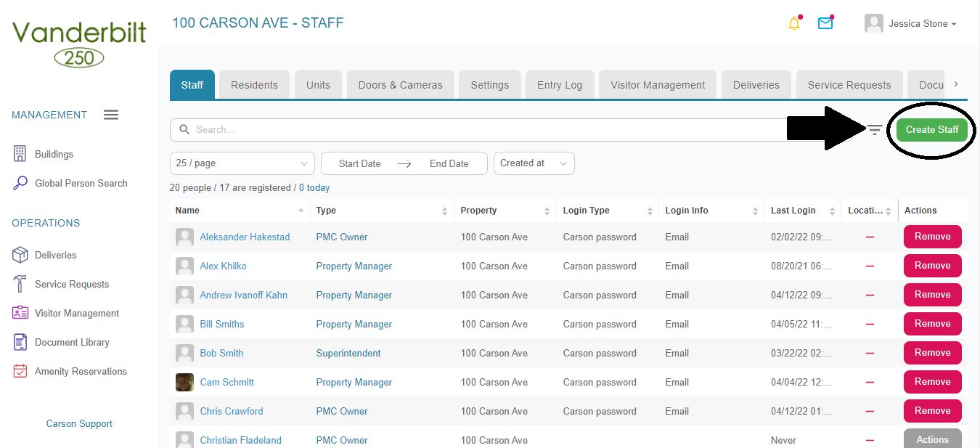Open the Carson Support link
Image resolution: width=980 pixels, height=448 pixels.
tap(78, 423)
